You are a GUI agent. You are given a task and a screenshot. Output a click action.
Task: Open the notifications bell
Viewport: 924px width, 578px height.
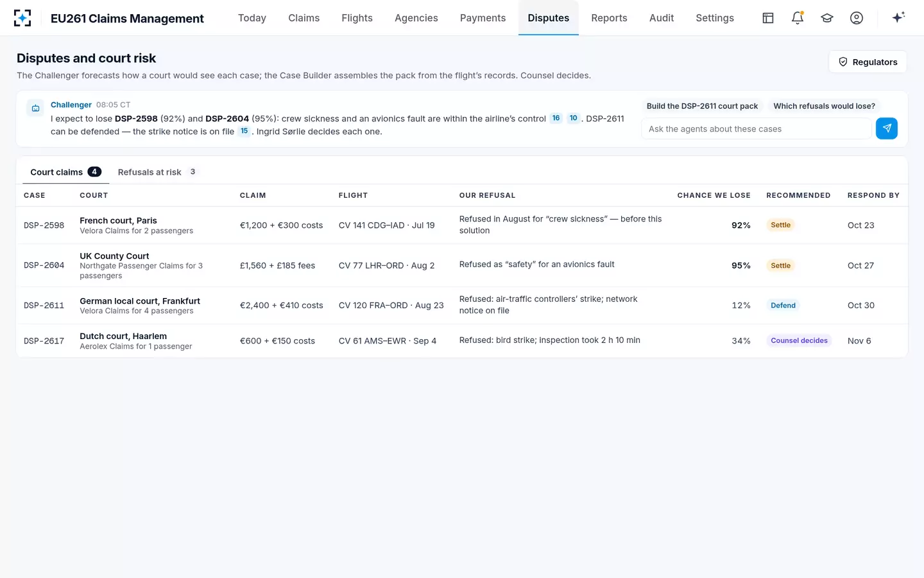798,18
